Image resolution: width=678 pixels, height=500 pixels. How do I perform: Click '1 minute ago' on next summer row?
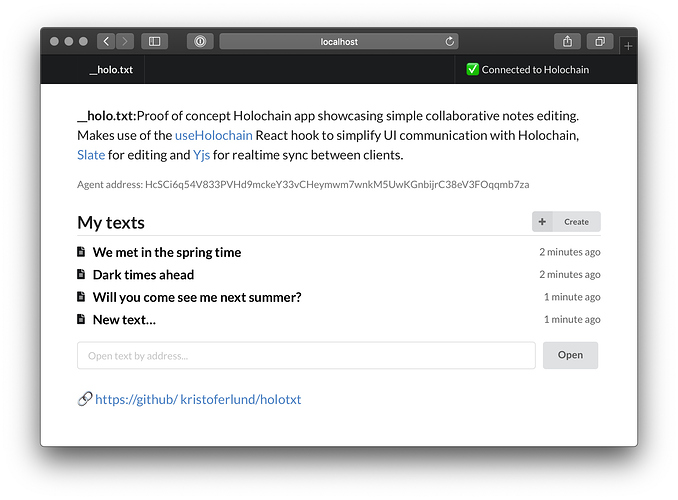tap(572, 297)
